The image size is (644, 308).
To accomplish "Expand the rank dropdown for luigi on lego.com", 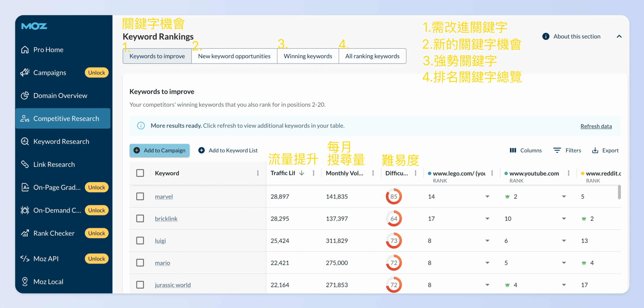I will click(488, 240).
